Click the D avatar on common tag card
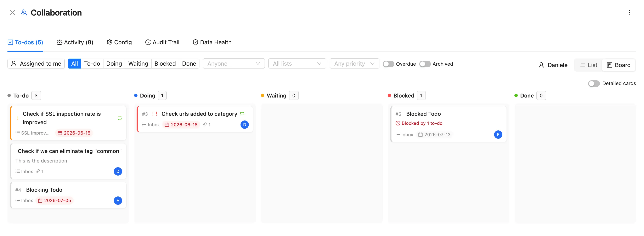This screenshot has height=236, width=644. click(118, 172)
